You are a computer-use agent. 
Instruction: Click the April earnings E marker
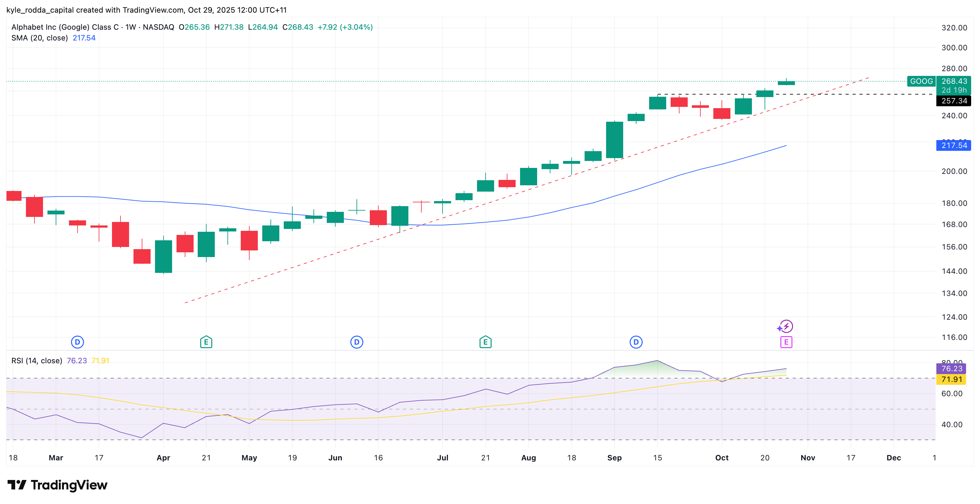[x=206, y=342]
